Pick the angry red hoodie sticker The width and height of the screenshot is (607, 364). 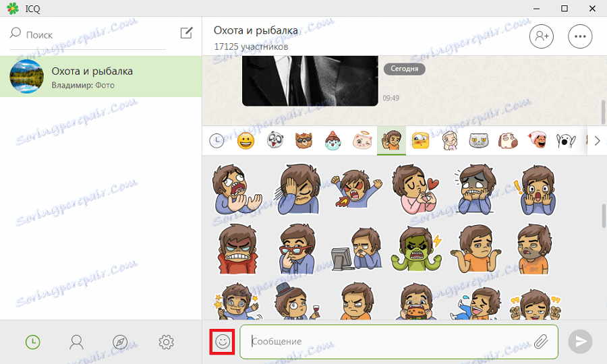[237, 249]
